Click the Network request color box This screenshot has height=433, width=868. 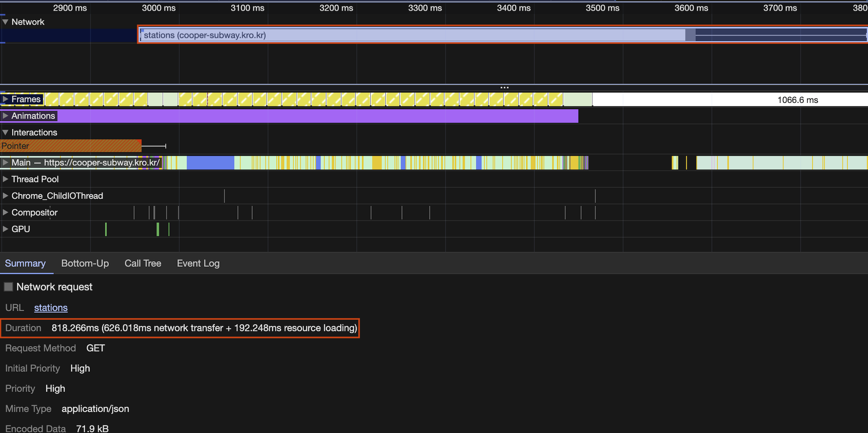8,287
